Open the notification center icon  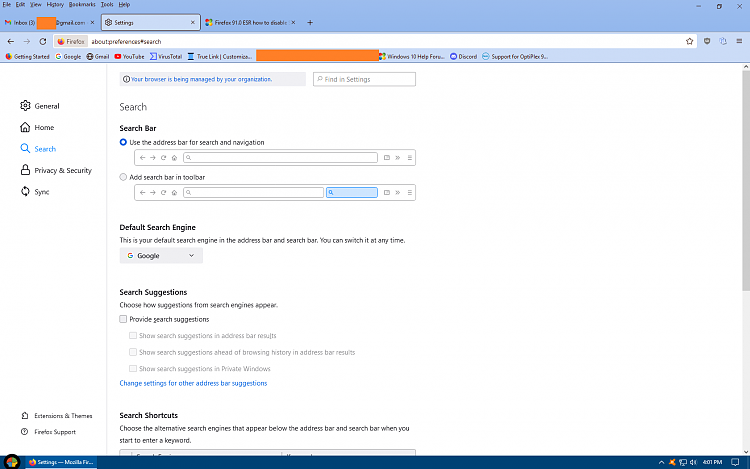click(735, 462)
